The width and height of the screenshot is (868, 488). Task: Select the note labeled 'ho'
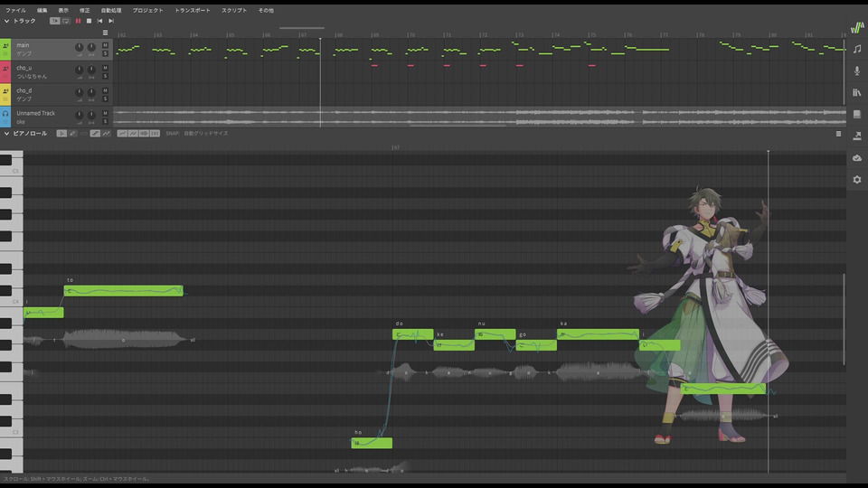coord(372,443)
